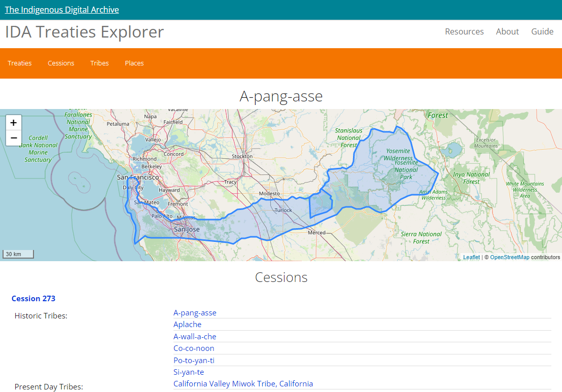Viewport: 562px width, 392px height.
Task: Open the Aplache tribe link
Action: 187,325
